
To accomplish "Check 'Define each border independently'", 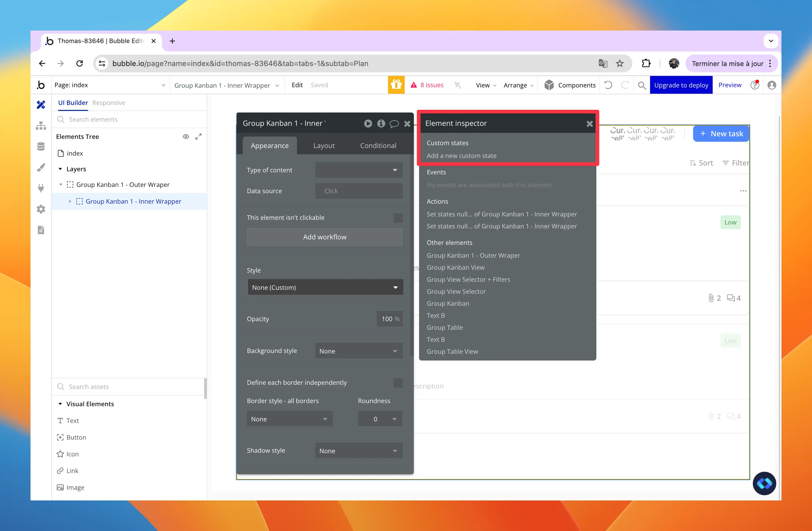I will pyautogui.click(x=398, y=383).
